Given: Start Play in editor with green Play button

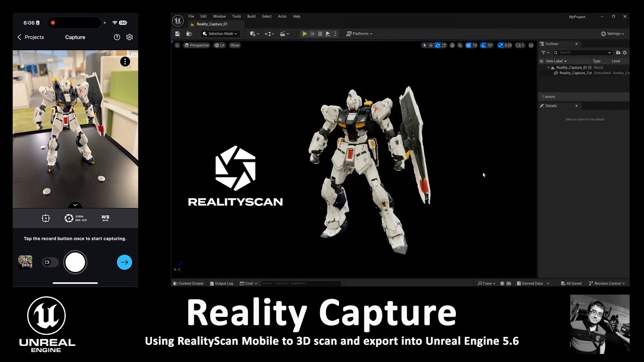Looking at the screenshot, I should tap(304, 34).
